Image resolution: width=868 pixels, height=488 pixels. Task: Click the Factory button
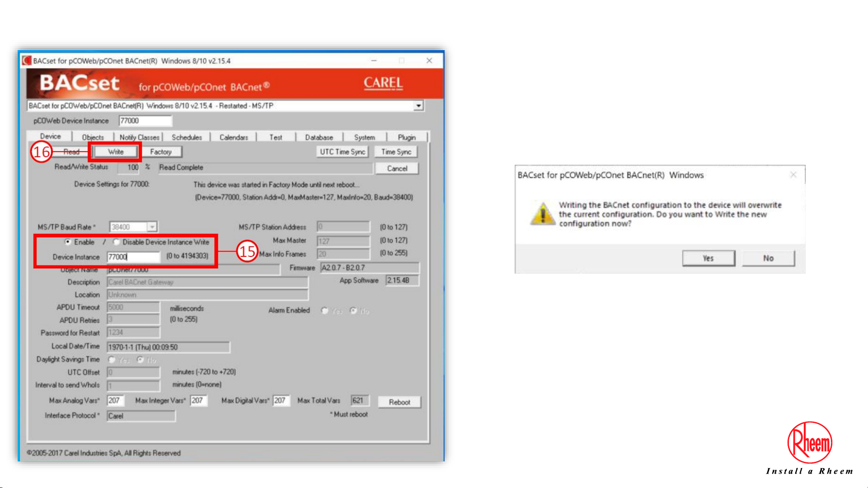161,152
